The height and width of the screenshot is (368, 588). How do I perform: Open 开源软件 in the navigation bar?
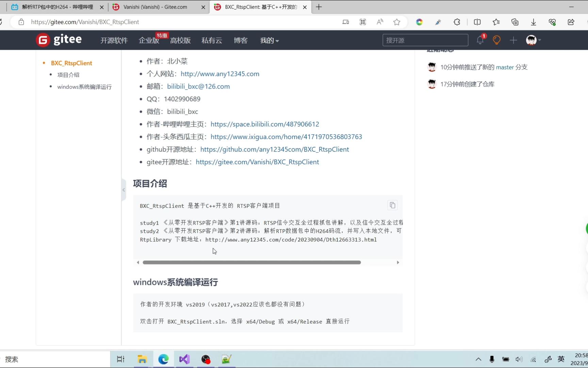pos(114,41)
